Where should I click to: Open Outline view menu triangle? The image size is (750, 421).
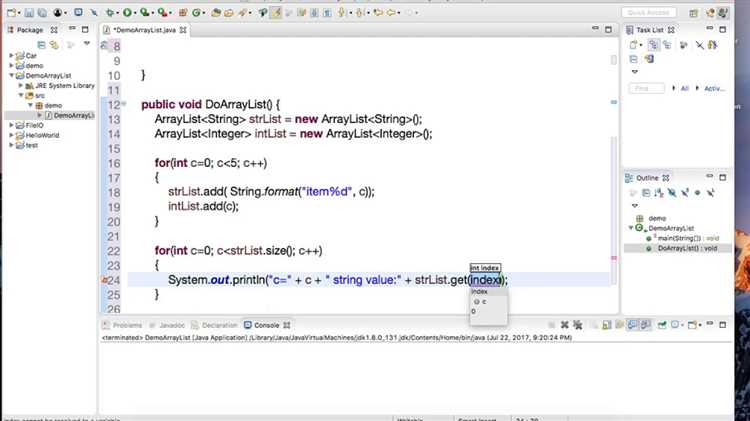(635, 205)
